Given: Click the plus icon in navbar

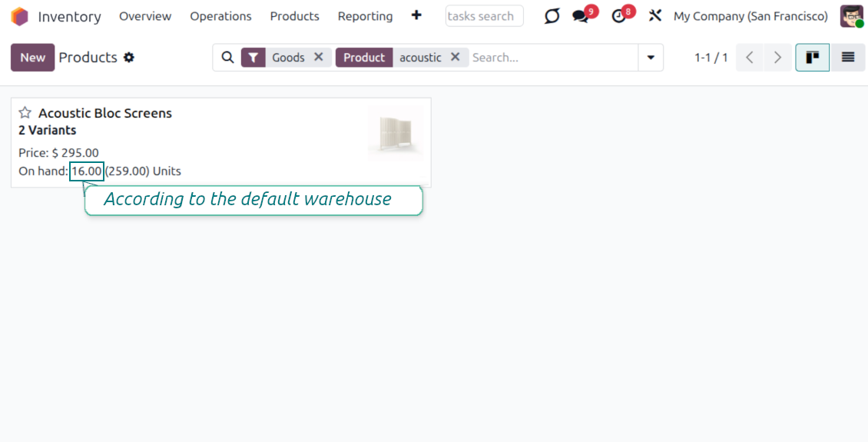Looking at the screenshot, I should [x=416, y=15].
